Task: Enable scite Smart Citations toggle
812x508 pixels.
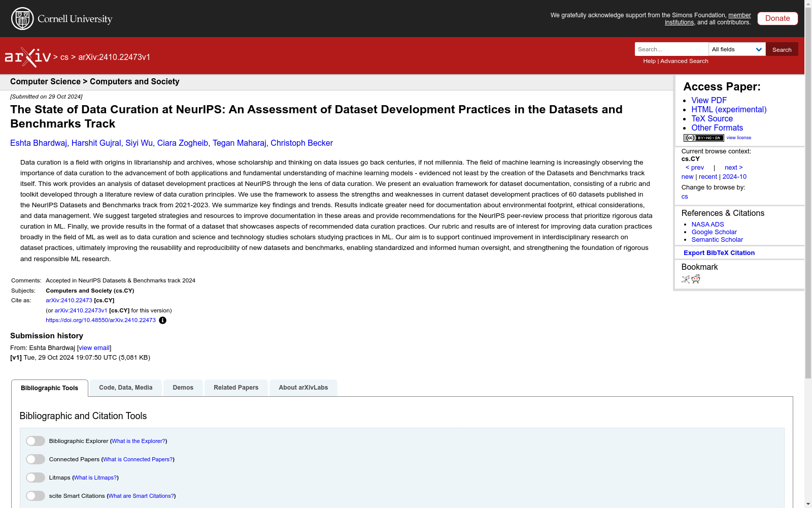Action: (x=36, y=496)
